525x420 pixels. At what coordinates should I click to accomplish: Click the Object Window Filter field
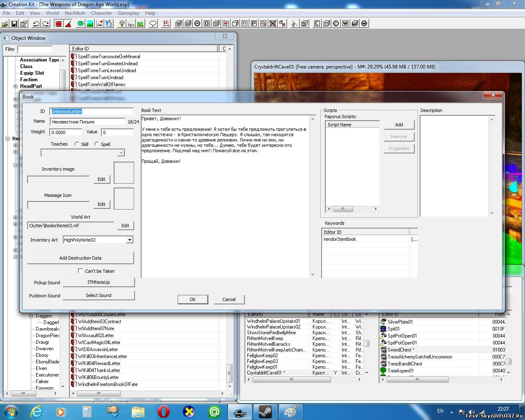(35, 49)
